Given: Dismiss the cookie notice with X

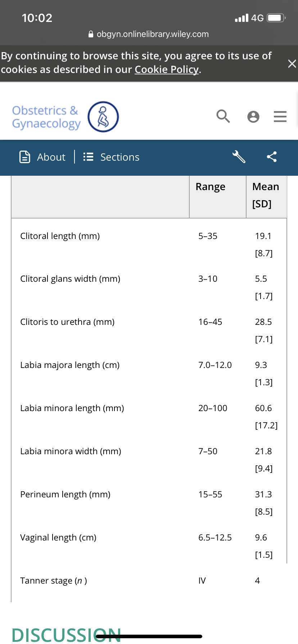Looking at the screenshot, I should pos(292,64).
